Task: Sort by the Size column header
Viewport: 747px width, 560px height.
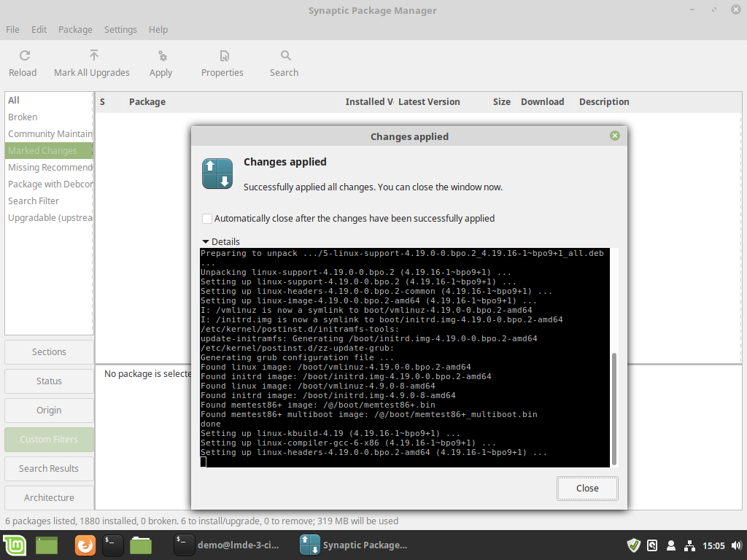Action: (x=502, y=102)
